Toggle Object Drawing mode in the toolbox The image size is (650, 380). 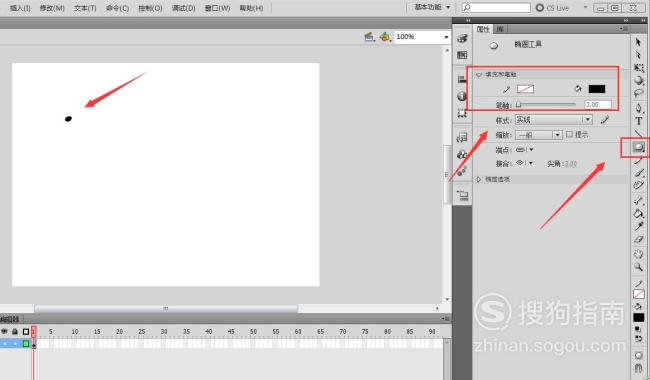639,356
